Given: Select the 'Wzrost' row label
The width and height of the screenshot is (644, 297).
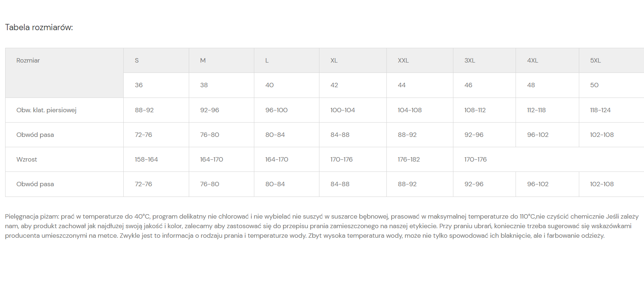Looking at the screenshot, I should pyautogui.click(x=27, y=159).
